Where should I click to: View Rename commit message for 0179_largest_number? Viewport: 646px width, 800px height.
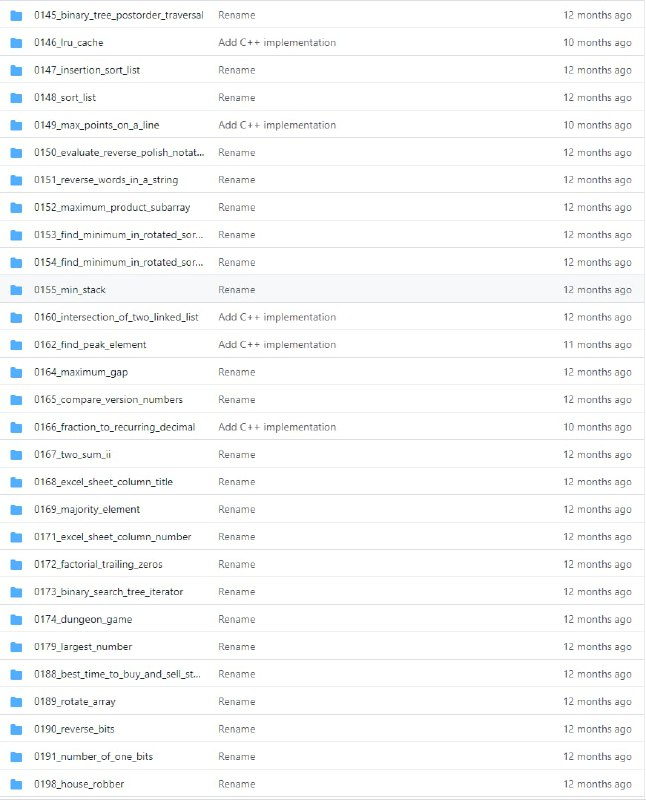coord(236,647)
